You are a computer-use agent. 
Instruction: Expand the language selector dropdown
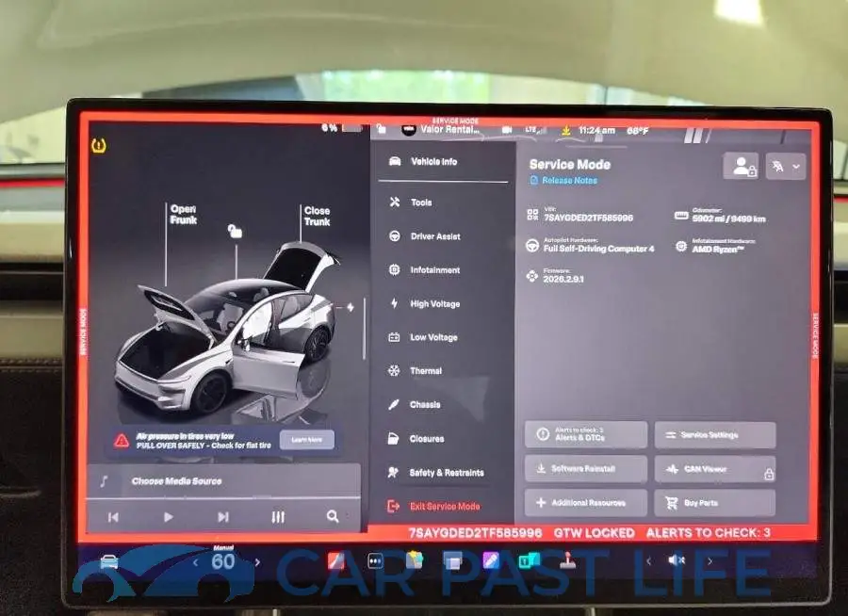pyautogui.click(x=786, y=167)
